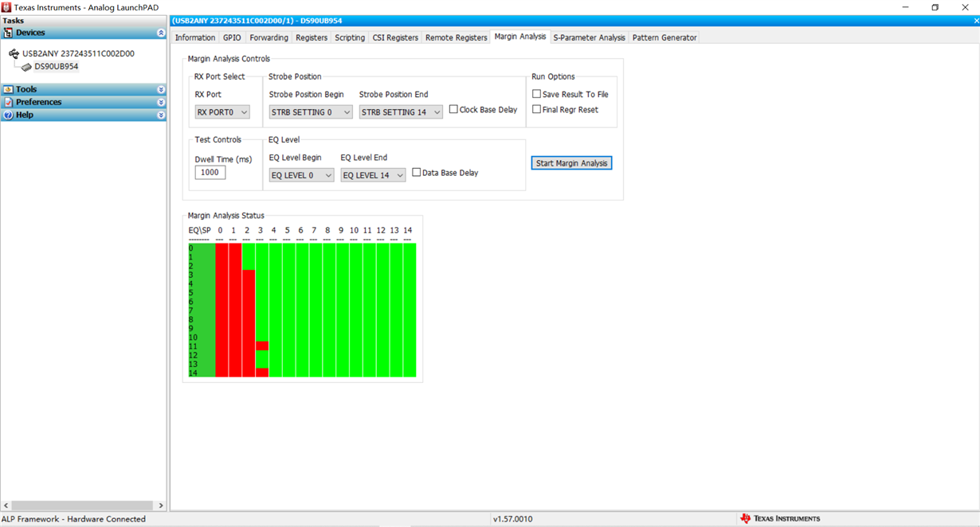Click the chip icon beside DS90UB954
Image resolution: width=980 pixels, height=527 pixels.
click(27, 67)
